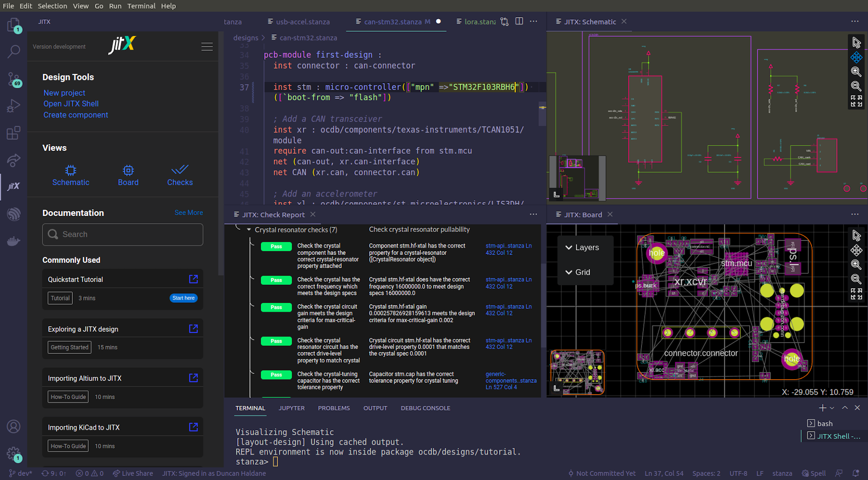Select the JITX activity bar icon
Viewport: 868px width, 480px height.
pos(14,186)
